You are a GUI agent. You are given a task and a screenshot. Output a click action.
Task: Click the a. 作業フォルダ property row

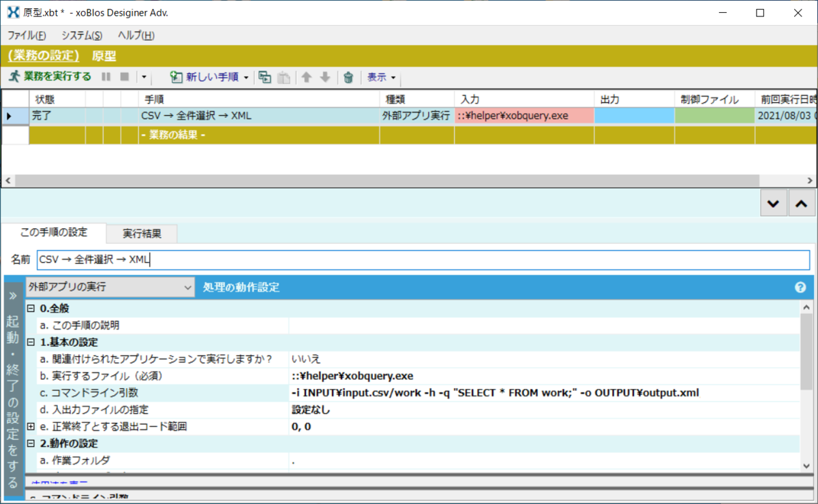pyautogui.click(x=418, y=460)
